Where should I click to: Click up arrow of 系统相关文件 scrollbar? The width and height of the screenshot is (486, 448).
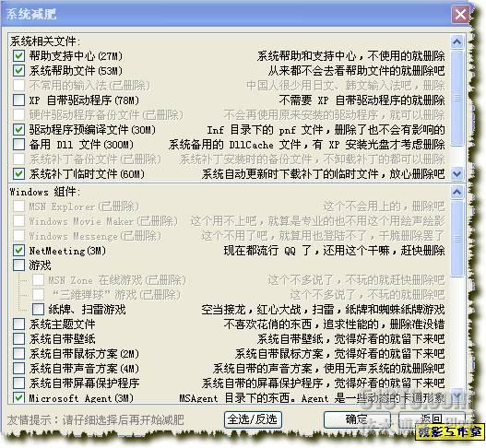[457, 41]
